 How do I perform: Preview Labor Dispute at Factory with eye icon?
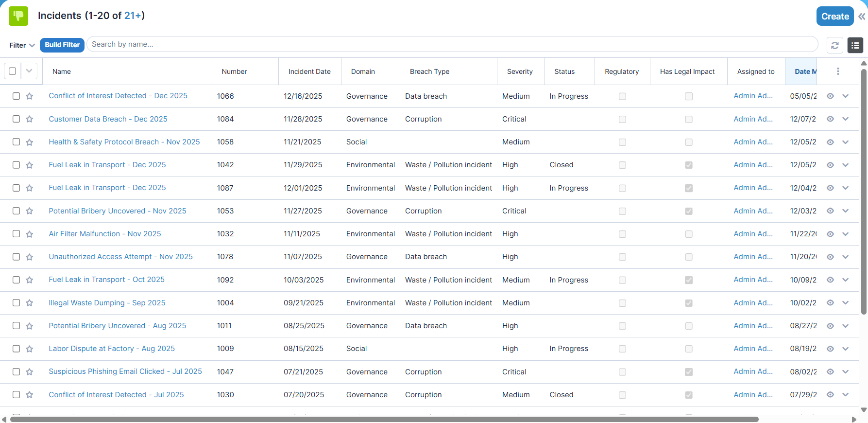(830, 349)
